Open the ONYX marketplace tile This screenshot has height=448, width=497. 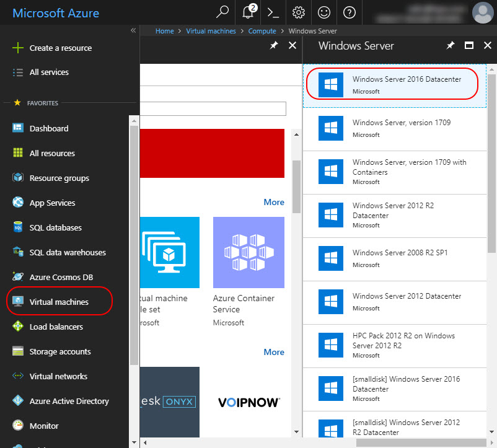pyautogui.click(x=170, y=402)
